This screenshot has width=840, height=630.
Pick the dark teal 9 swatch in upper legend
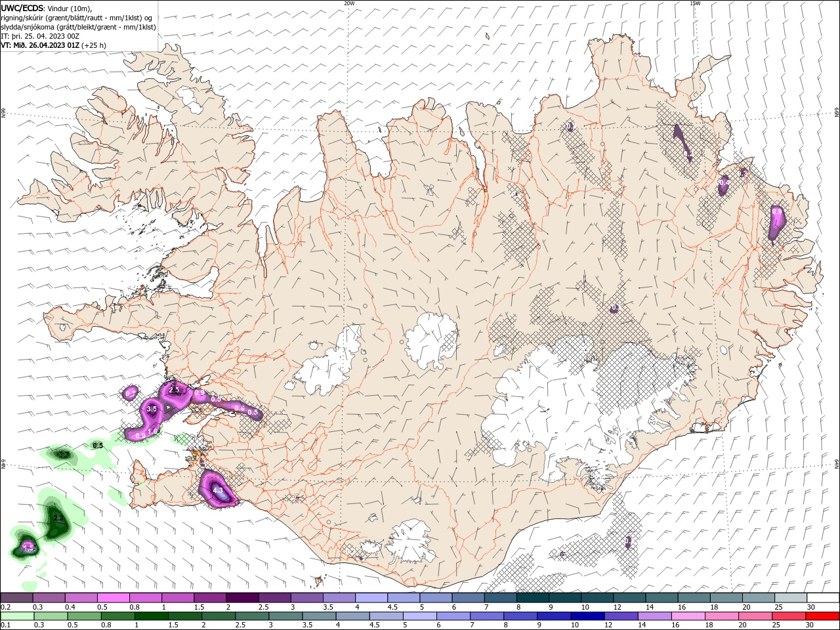click(x=564, y=597)
